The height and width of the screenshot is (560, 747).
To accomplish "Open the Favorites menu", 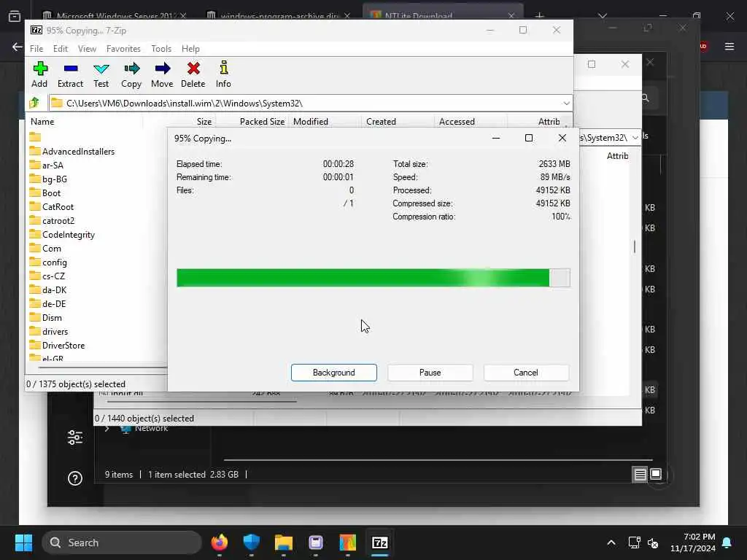I will pos(123,49).
